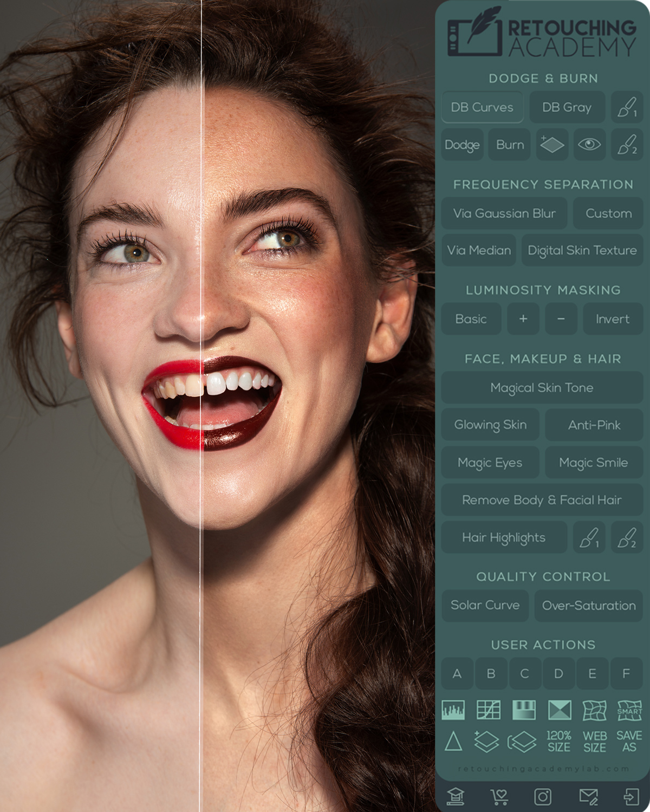Apply the Digital Skin Texture action
Viewport: 650px width, 812px height.
582,250
